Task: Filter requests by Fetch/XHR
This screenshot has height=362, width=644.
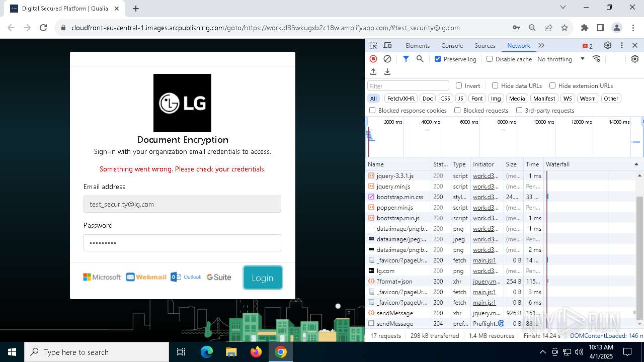Action: point(401,99)
